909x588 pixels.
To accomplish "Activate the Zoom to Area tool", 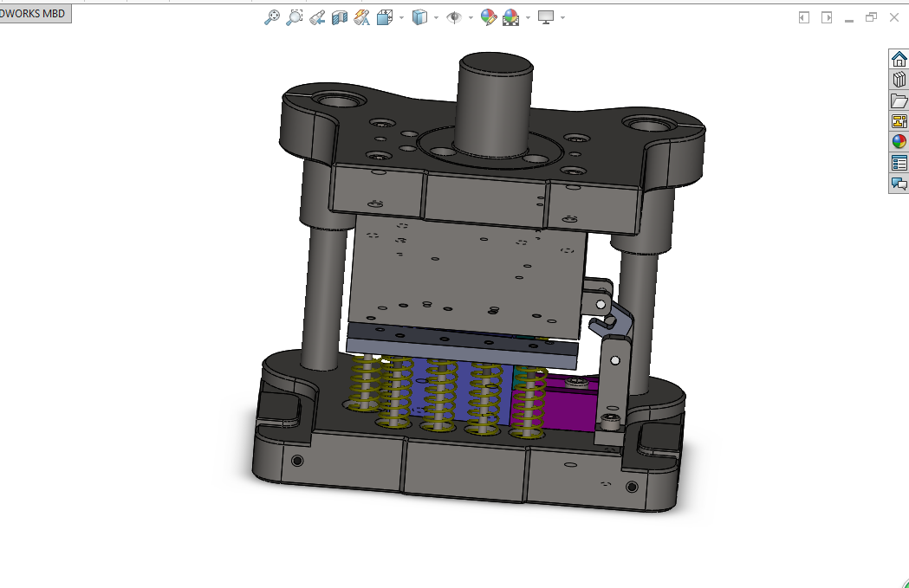I will tap(294, 17).
